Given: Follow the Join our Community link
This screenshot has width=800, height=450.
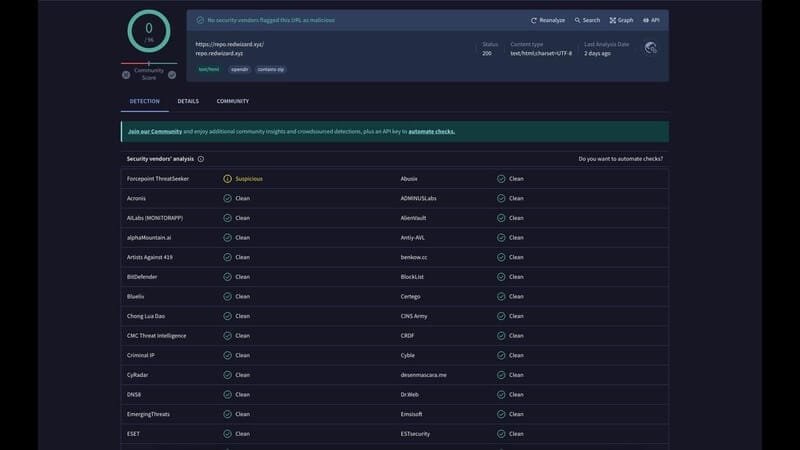Looking at the screenshot, I should (x=154, y=131).
